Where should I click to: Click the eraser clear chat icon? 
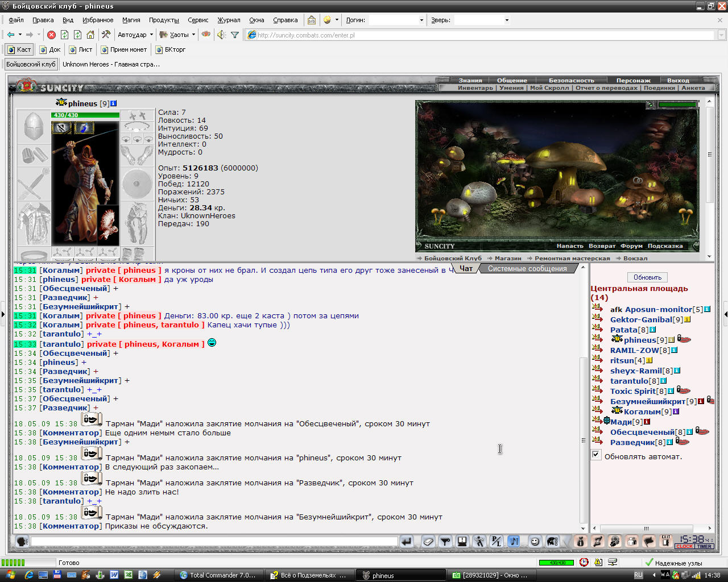[428, 542]
